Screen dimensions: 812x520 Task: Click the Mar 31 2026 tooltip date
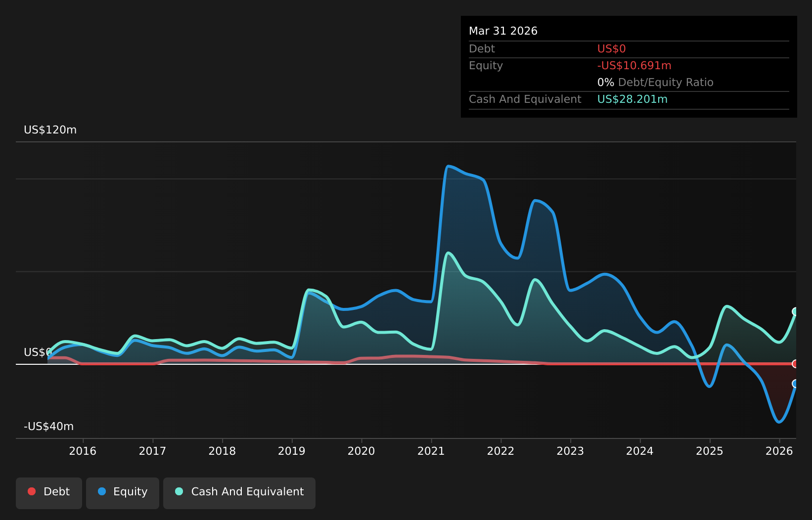coord(503,31)
